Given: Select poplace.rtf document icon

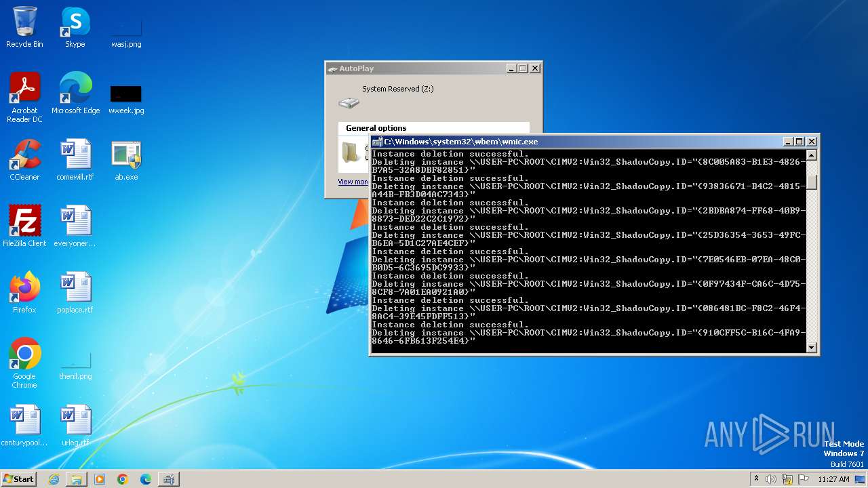Looking at the screenshot, I should (x=75, y=293).
